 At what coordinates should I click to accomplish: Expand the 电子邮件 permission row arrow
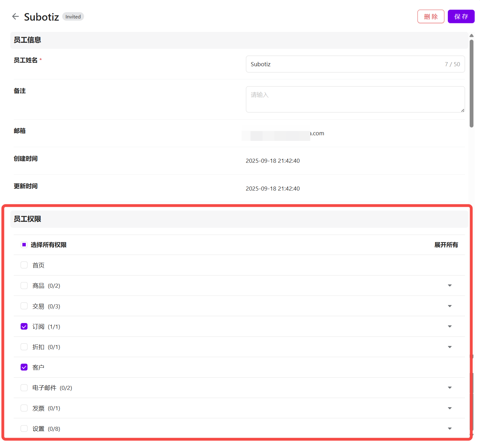[450, 388]
